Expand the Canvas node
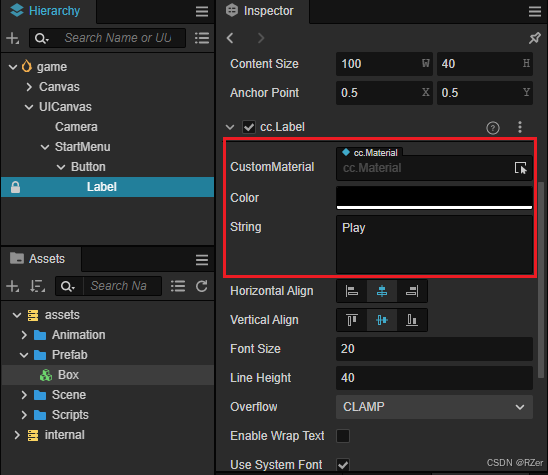The height and width of the screenshot is (475, 548). tap(29, 87)
